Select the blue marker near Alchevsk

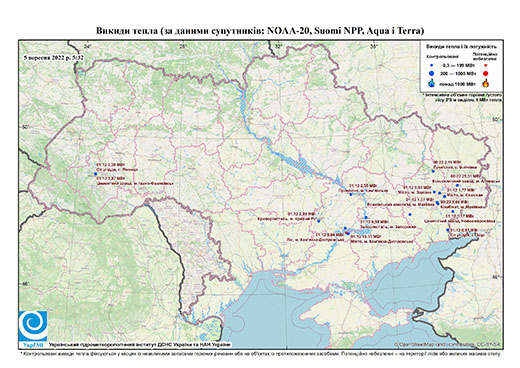pyautogui.click(x=457, y=185)
